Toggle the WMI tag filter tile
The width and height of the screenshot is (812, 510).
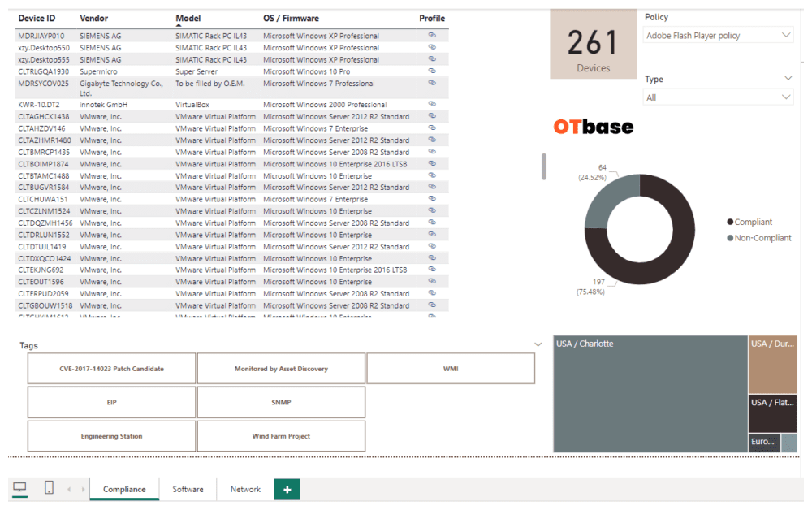[451, 369]
